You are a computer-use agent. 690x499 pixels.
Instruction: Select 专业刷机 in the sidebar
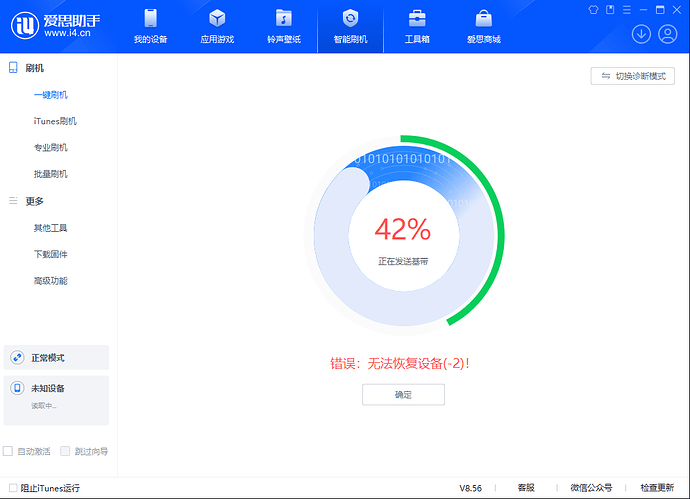(51, 147)
